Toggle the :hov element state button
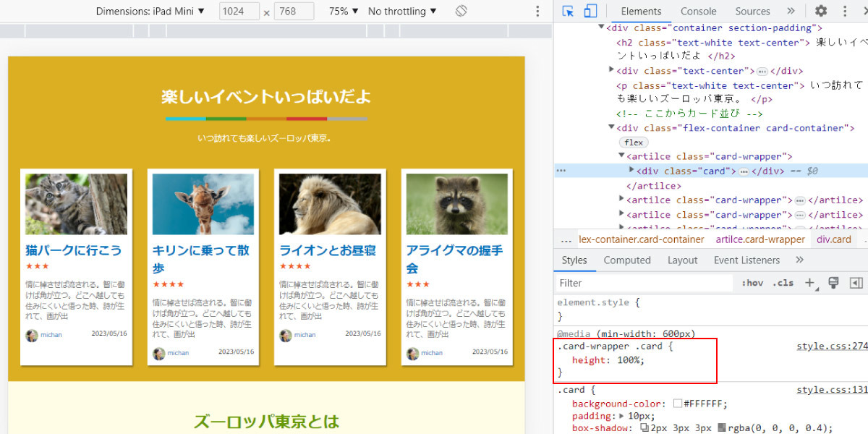Image resolution: width=868 pixels, height=434 pixels. (x=752, y=283)
